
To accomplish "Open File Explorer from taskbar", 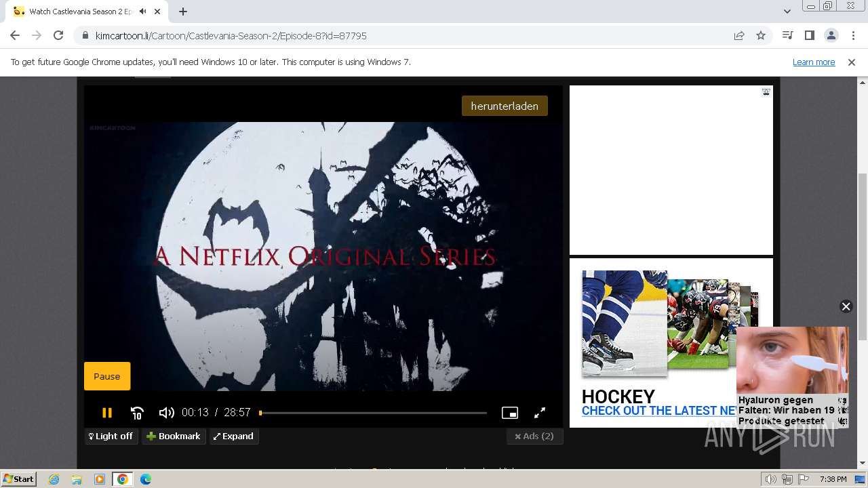I will tap(77, 479).
